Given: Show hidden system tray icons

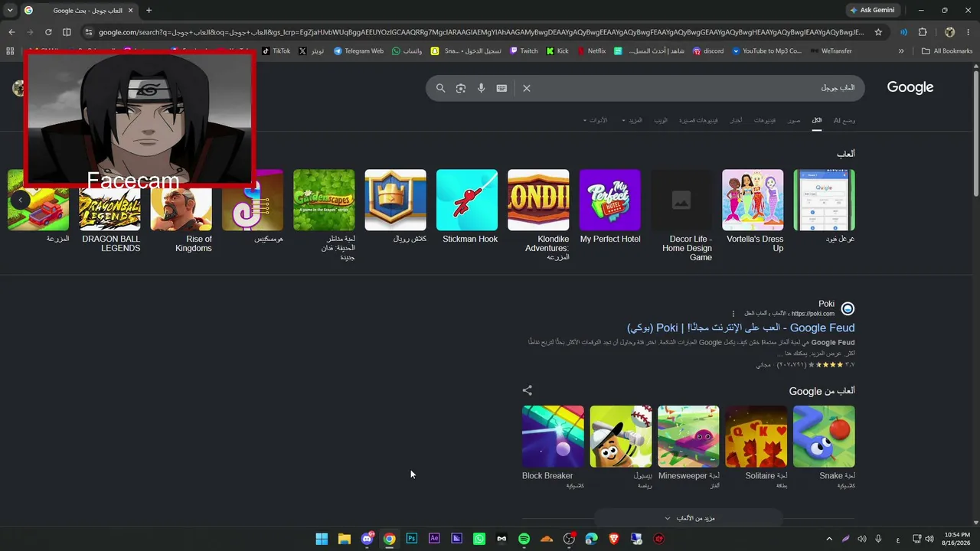Looking at the screenshot, I should coord(829,539).
